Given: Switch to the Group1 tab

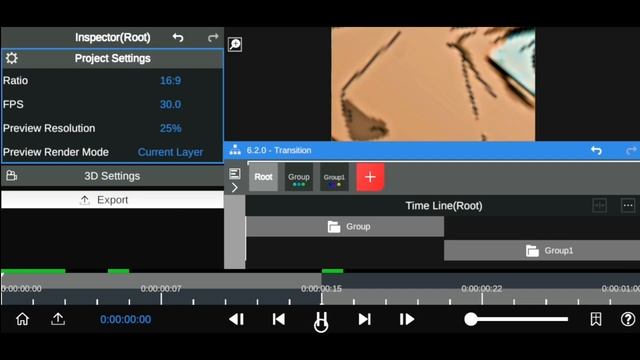Looking at the screenshot, I should pyautogui.click(x=334, y=177).
